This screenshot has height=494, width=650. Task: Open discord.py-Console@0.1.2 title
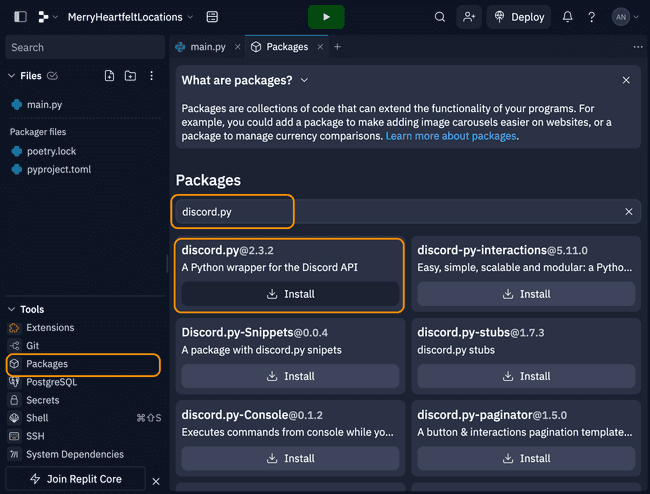tap(252, 415)
